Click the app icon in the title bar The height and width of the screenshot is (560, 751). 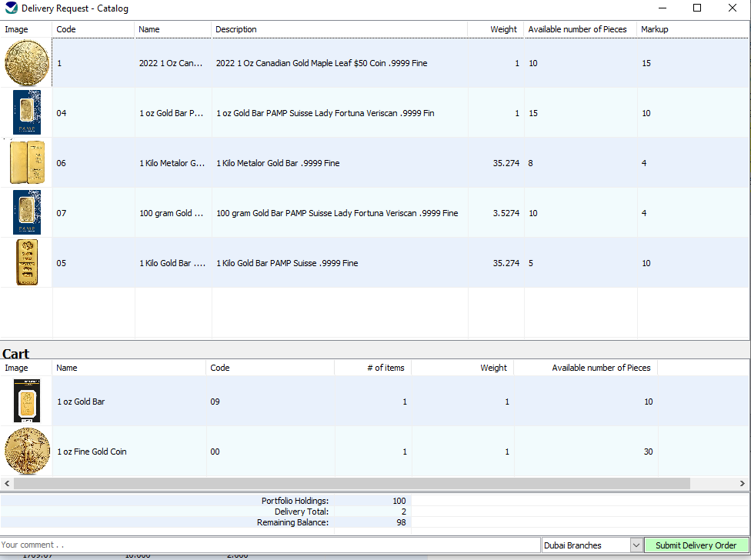click(10, 8)
